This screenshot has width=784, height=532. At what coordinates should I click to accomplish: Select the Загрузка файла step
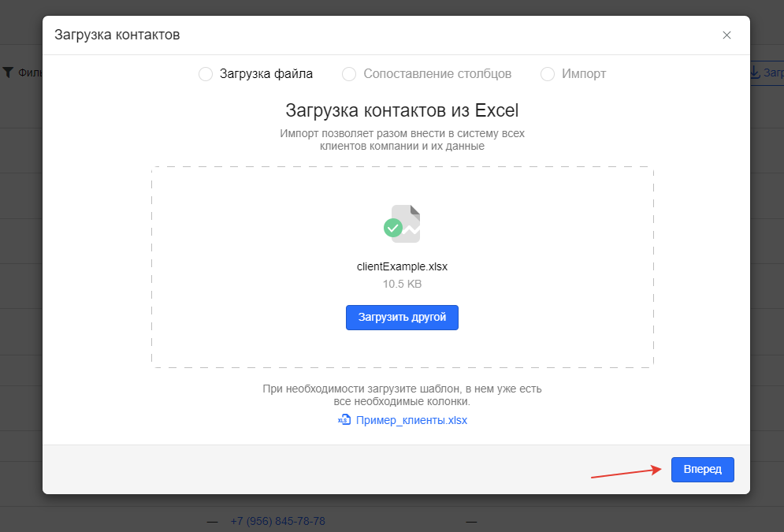[x=206, y=74]
